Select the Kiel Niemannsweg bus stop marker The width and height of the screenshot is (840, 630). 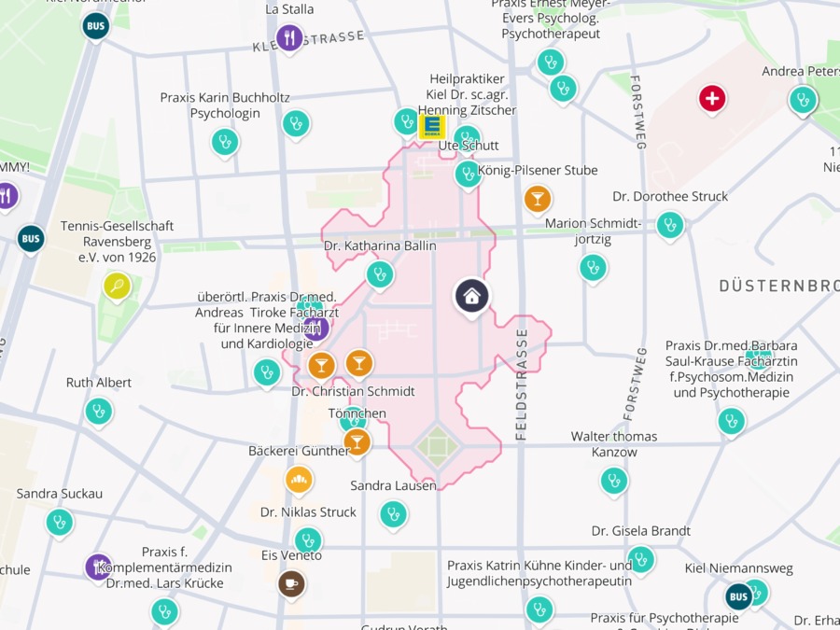(x=738, y=596)
